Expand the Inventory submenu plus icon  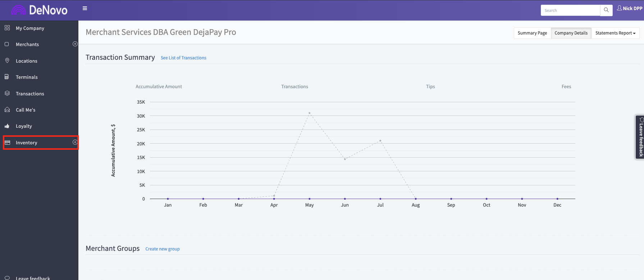75,142
